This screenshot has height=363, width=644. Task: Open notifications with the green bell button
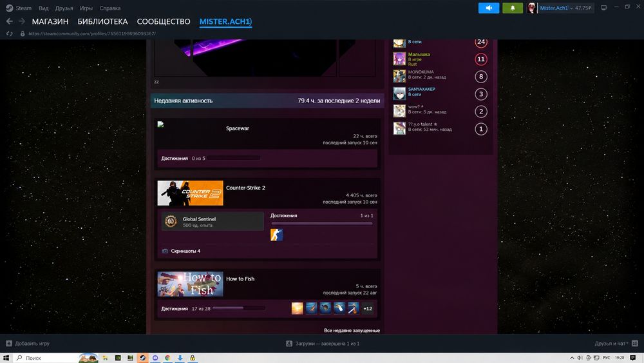[513, 8]
